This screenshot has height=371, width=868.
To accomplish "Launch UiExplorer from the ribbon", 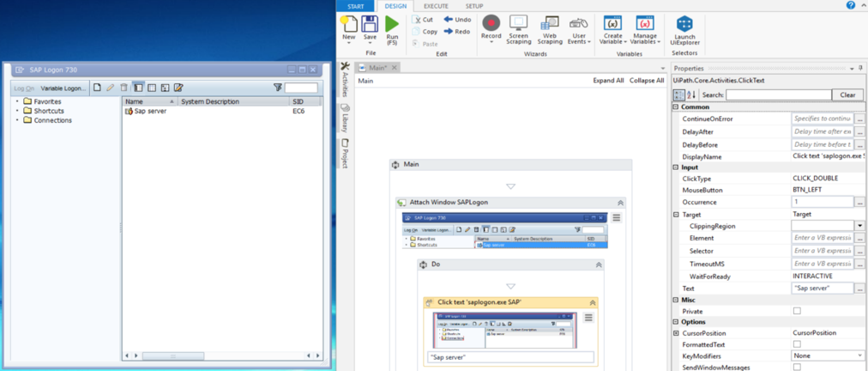I will pos(684,24).
